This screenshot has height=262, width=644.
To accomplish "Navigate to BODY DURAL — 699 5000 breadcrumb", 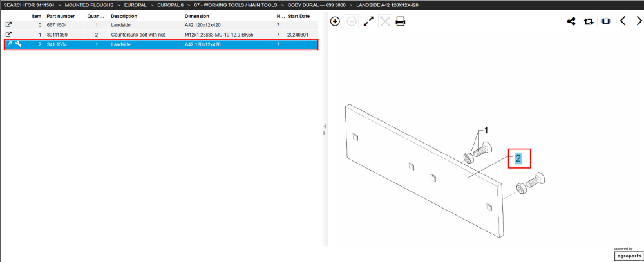I will (317, 5).
